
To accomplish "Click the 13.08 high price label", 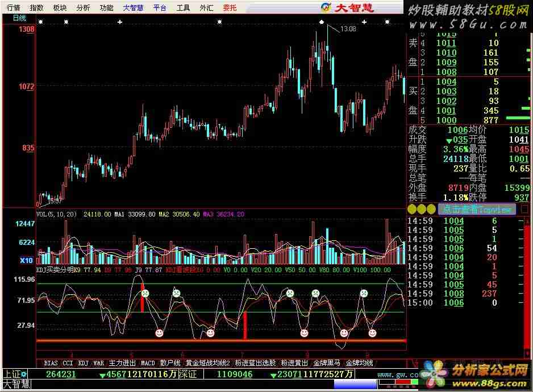I will point(348,29).
